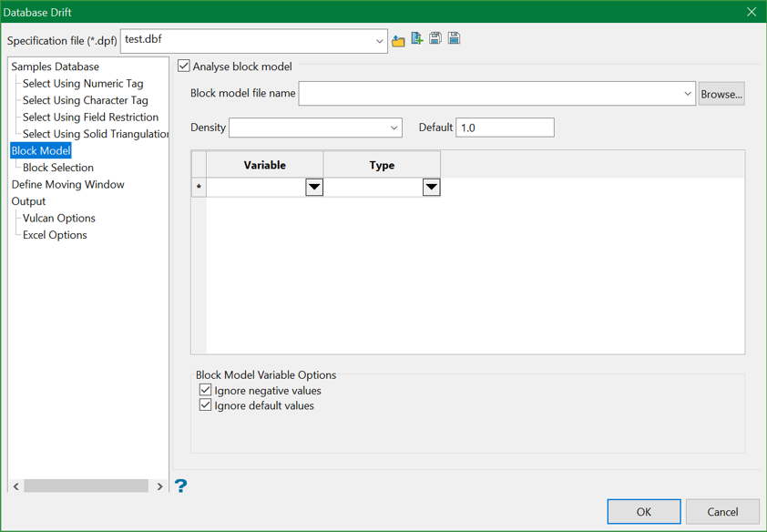Screen dimensions: 767x532
Task: Click the tree panel horizontal scrollbar
Action: tap(87, 486)
